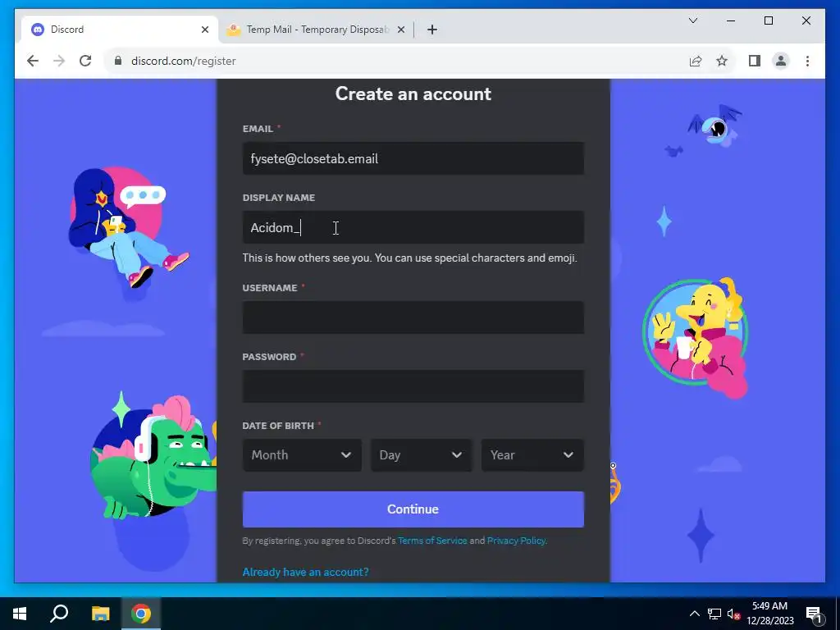Screen dimensions: 840x630
Task: Click the browser forward arrow
Action: pos(59,61)
